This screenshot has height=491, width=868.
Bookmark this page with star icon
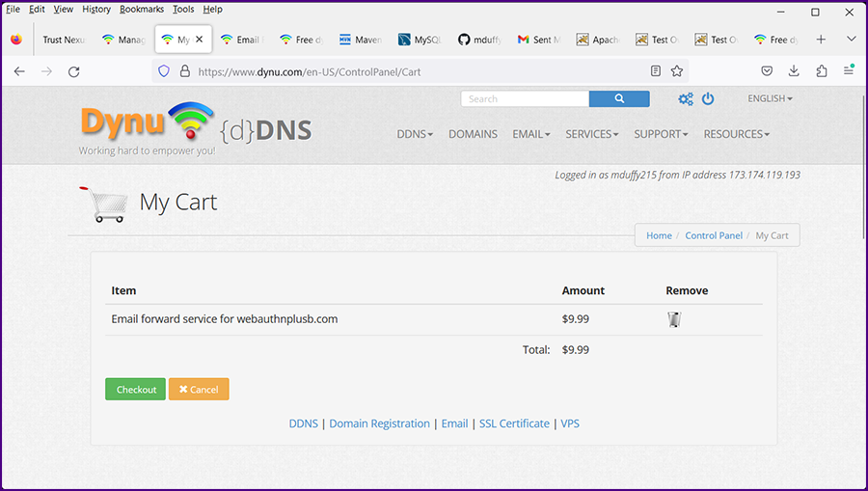(x=677, y=71)
